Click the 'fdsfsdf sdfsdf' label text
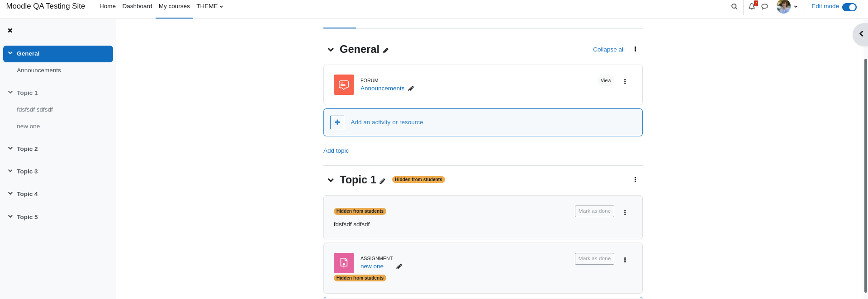 click(351, 224)
